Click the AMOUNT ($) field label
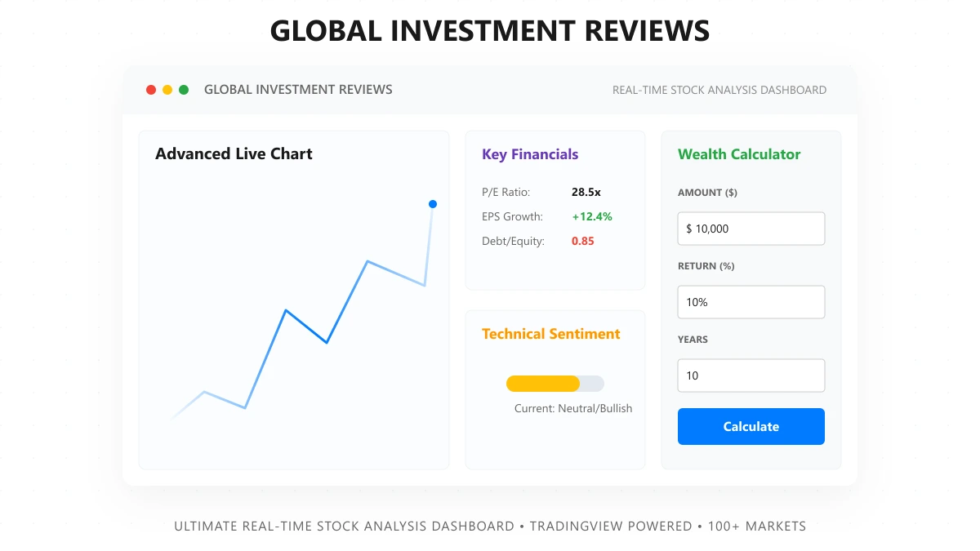The height and width of the screenshot is (551, 980). [707, 193]
